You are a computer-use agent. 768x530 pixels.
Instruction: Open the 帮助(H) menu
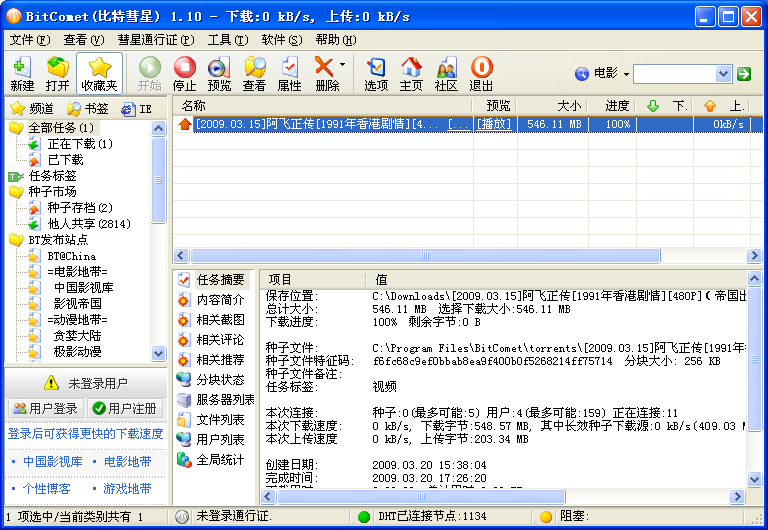[336, 40]
